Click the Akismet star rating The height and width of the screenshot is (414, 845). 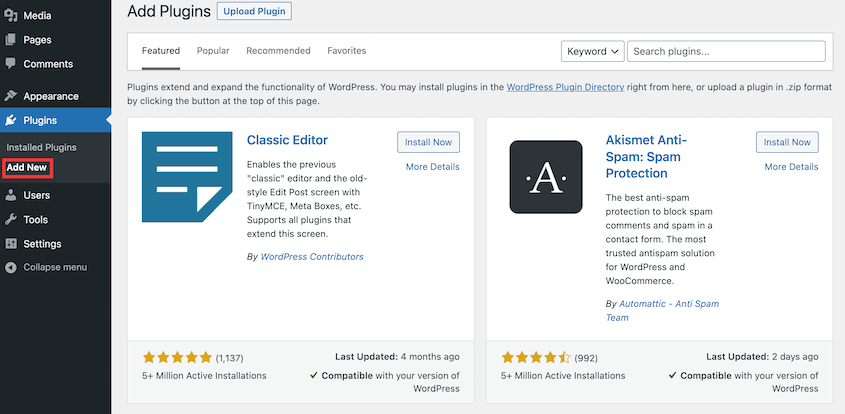536,357
